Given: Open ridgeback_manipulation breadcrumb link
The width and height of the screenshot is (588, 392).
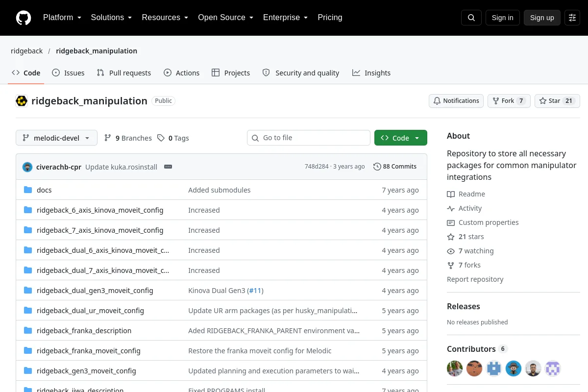Looking at the screenshot, I should point(97,51).
